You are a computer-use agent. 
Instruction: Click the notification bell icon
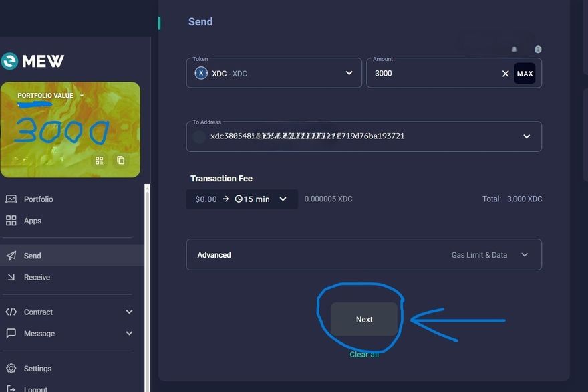514,50
